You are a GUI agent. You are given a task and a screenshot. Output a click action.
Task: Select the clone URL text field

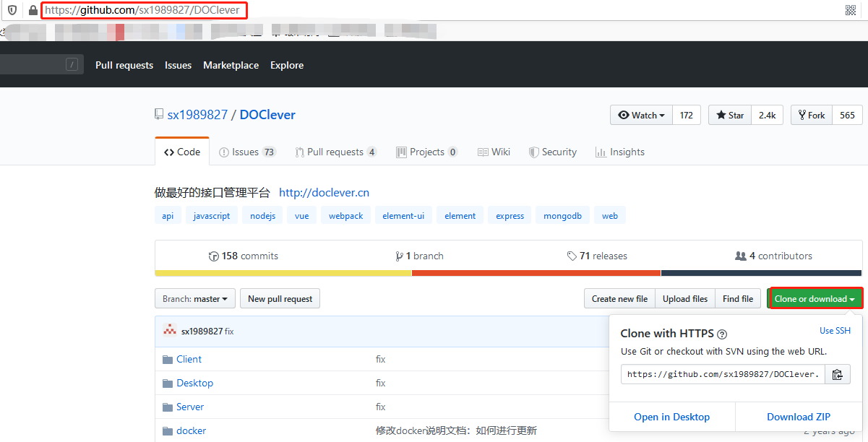[722, 374]
